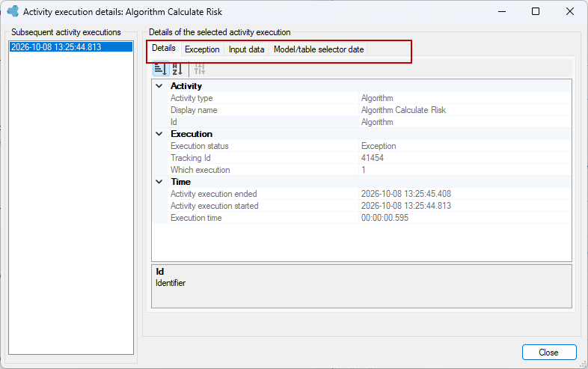Click the value 2026-10-08 13:25:45.408

[x=406, y=194]
